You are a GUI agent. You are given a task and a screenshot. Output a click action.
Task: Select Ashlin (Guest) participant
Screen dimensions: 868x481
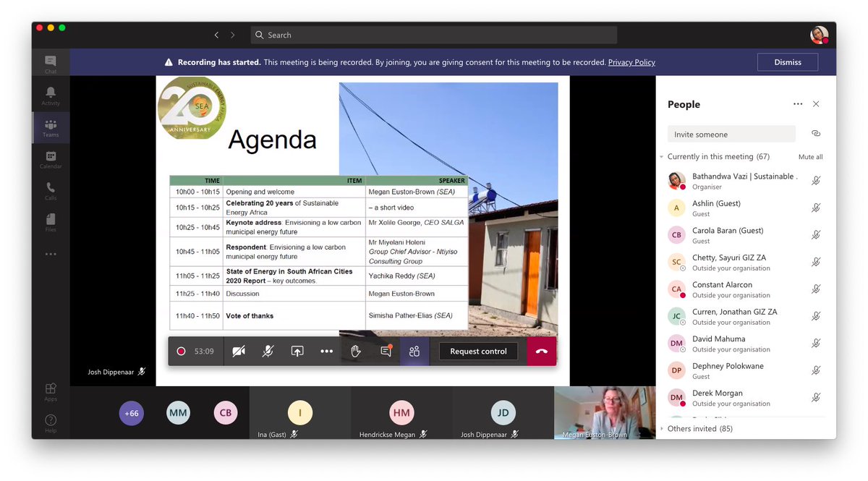[745, 208]
